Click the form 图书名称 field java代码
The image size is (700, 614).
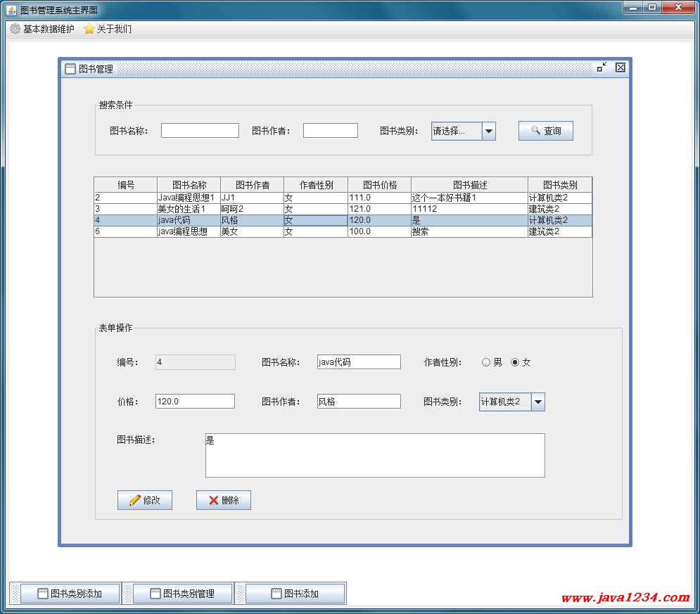pos(359,362)
